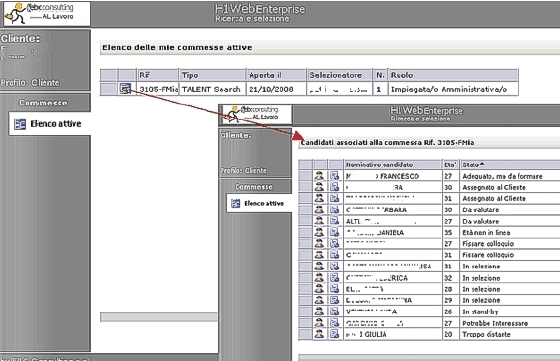Screen dimensions: 560x361
Task: Select Commesse section in main window sidebar
Action: pyautogui.click(x=43, y=103)
